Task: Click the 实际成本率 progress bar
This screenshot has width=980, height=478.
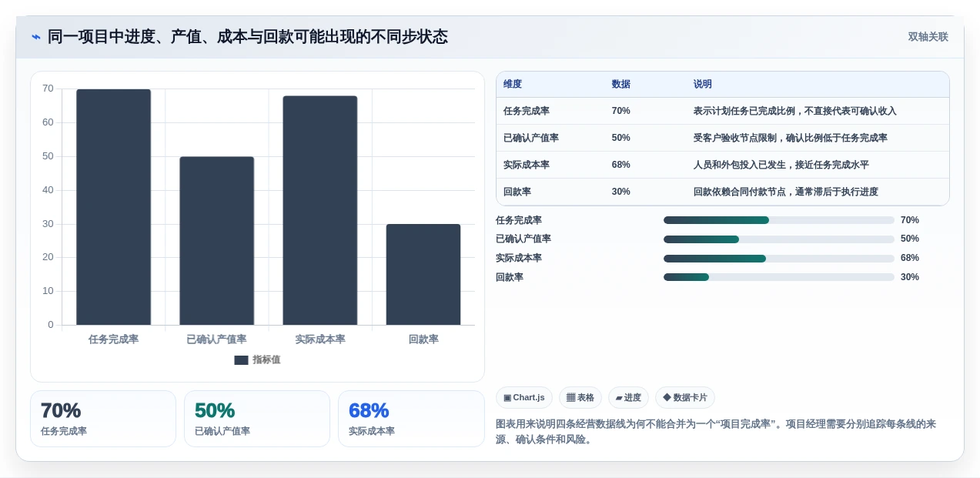Action: point(779,258)
